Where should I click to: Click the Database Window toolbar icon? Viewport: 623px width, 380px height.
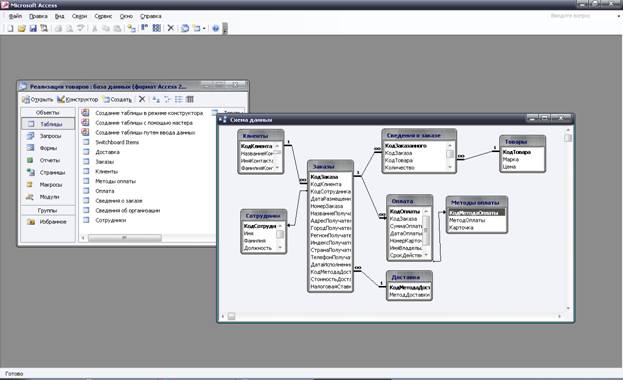point(185,28)
